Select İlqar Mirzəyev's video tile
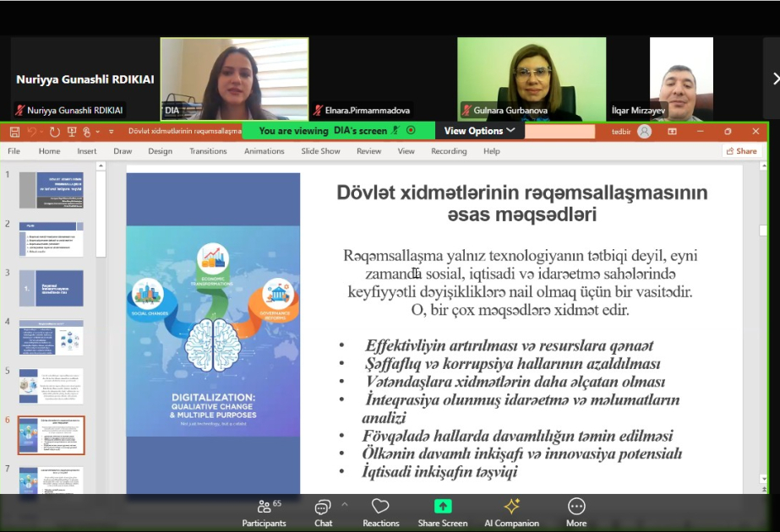Viewport: 780px width, 532px height. (x=680, y=79)
